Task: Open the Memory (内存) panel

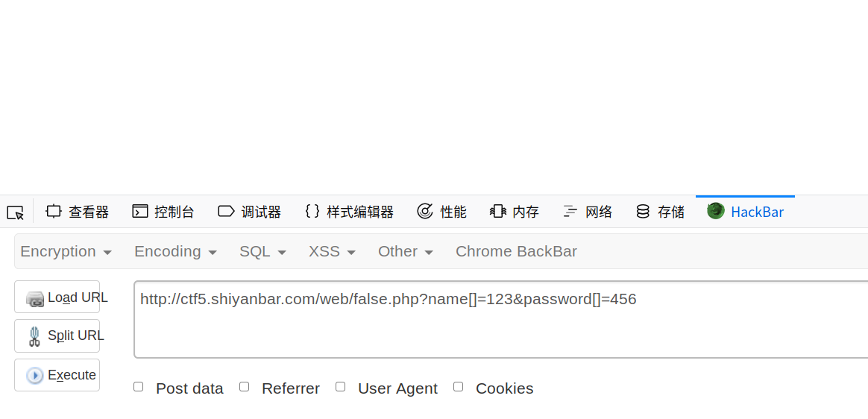Action: [x=515, y=212]
